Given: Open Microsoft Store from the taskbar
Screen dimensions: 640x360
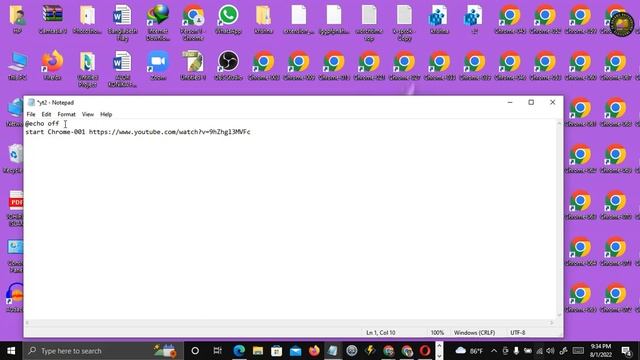Looking at the screenshot, I should tap(277, 351).
